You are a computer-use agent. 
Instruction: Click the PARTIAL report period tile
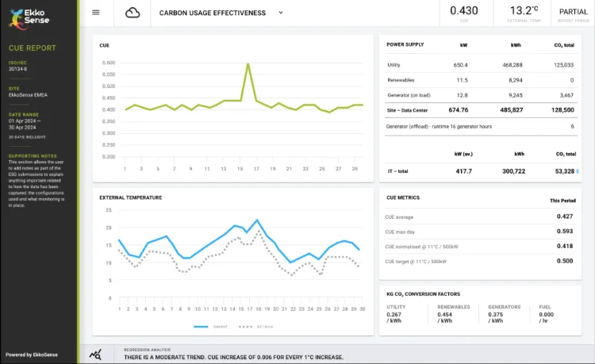pyautogui.click(x=573, y=13)
